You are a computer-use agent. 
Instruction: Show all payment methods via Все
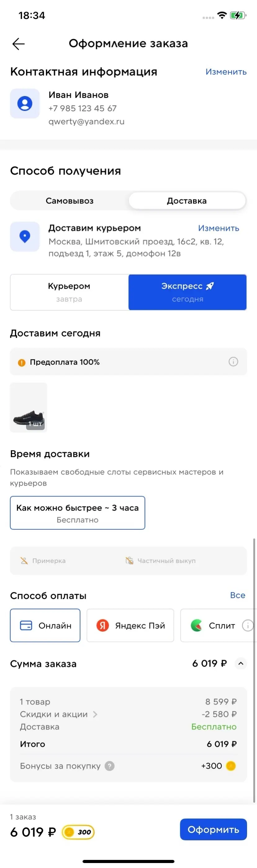click(237, 595)
